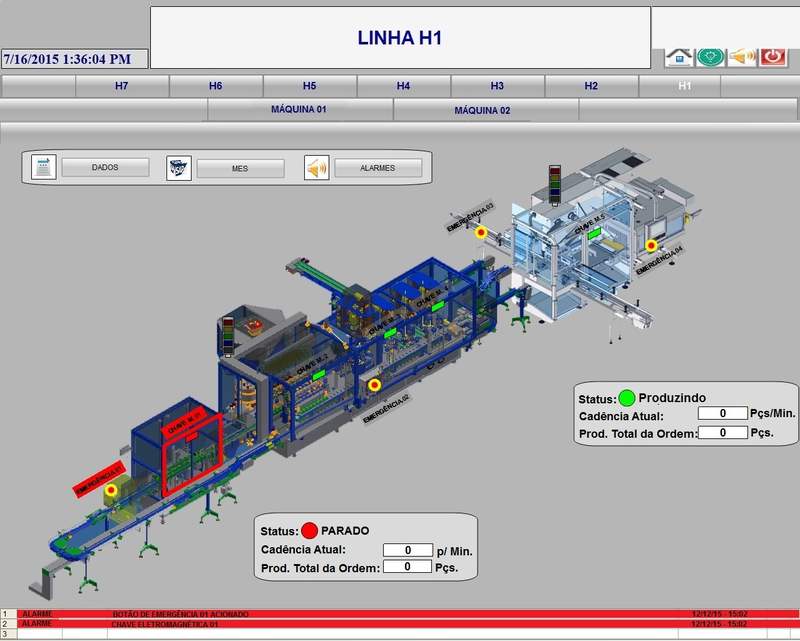
Task: Click the green Produzindo status light
Action: pos(627,398)
